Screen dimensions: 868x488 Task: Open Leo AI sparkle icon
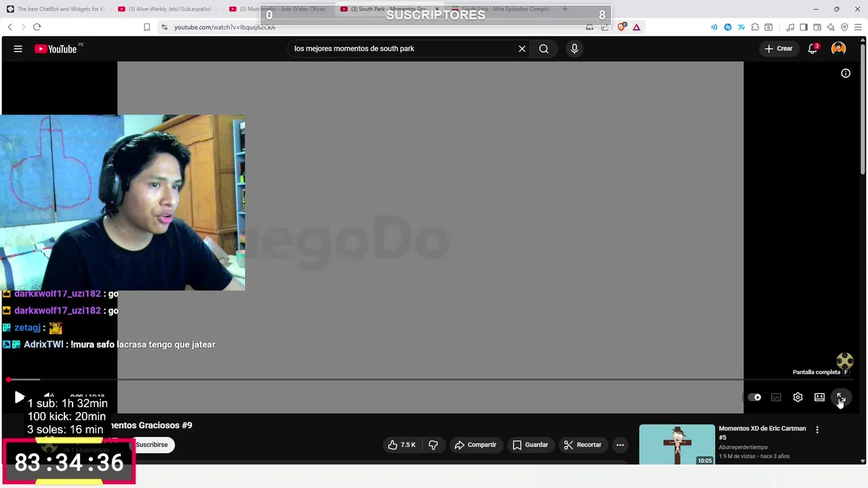831,27
